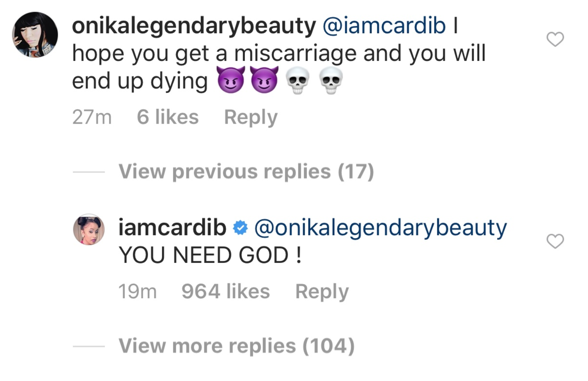This screenshot has height=381, width=588.
Task: Reply to iamcardib's comment
Action: coord(322,291)
